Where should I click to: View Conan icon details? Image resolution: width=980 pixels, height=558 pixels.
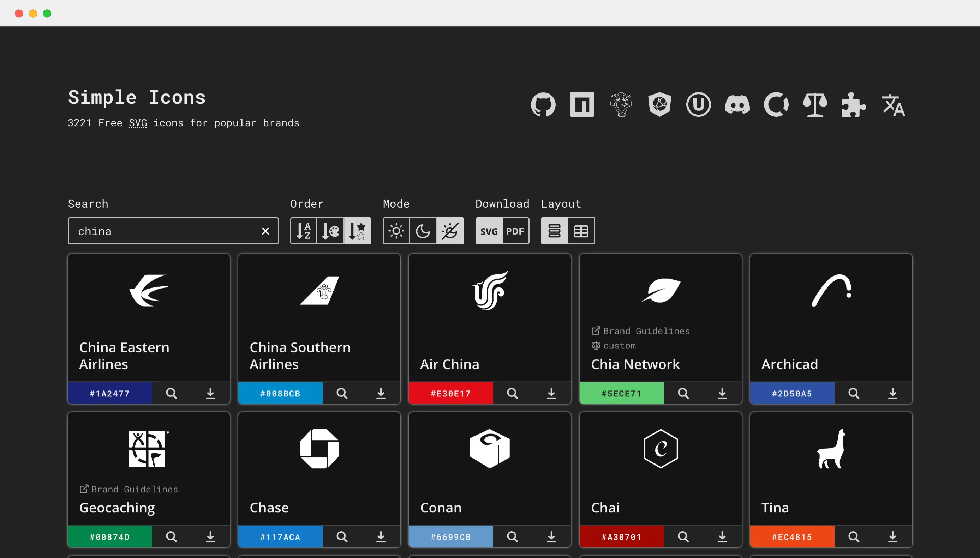click(x=513, y=536)
